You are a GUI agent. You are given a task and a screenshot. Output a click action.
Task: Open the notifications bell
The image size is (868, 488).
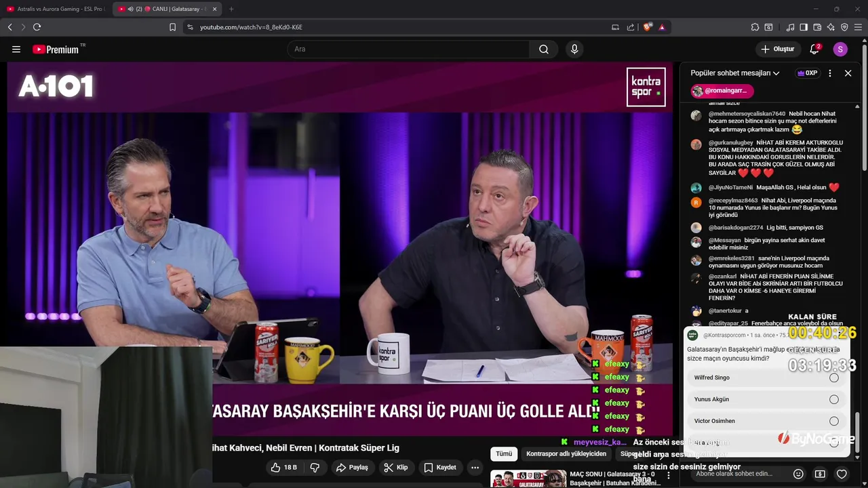tap(815, 49)
